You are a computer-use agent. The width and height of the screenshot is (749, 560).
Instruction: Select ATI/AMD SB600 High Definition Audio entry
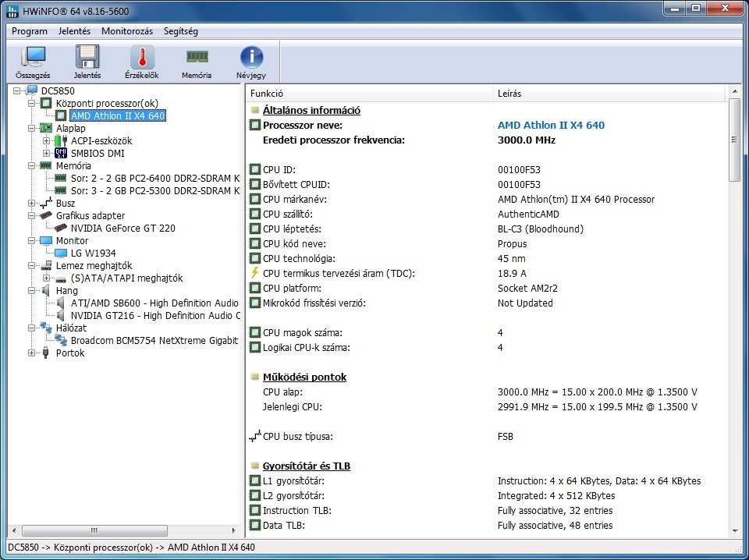tap(154, 303)
